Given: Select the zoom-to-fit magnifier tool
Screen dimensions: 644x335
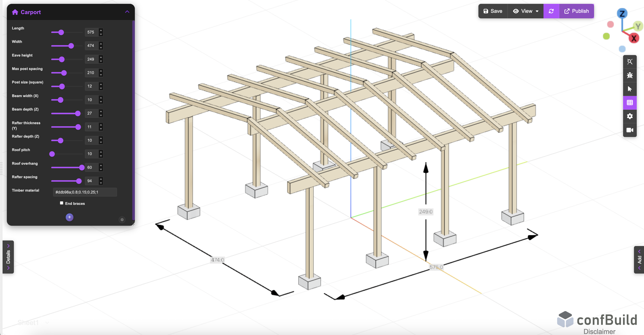Looking at the screenshot, I should pyautogui.click(x=630, y=61).
